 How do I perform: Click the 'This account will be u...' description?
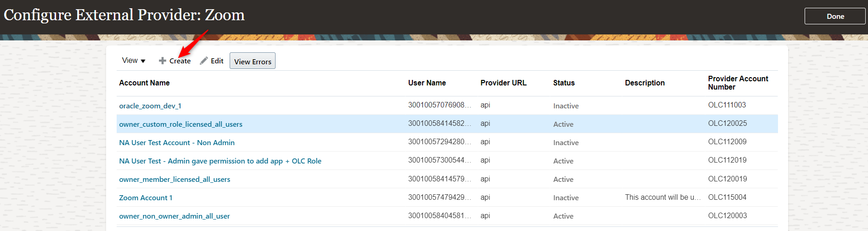tap(663, 197)
